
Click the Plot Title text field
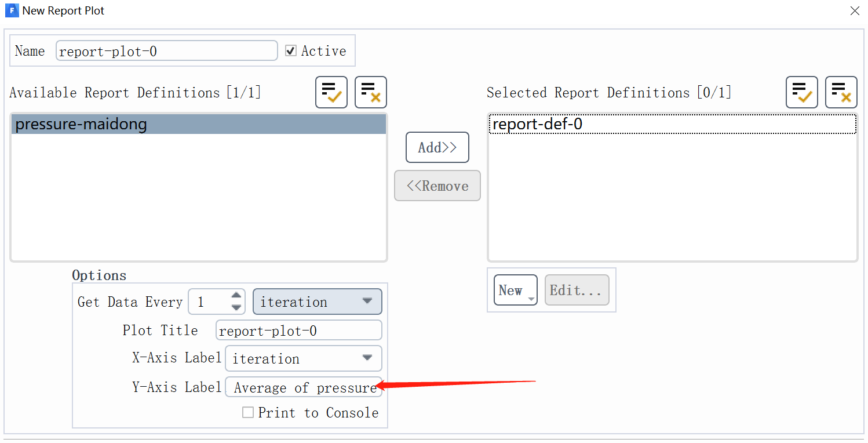tap(298, 331)
